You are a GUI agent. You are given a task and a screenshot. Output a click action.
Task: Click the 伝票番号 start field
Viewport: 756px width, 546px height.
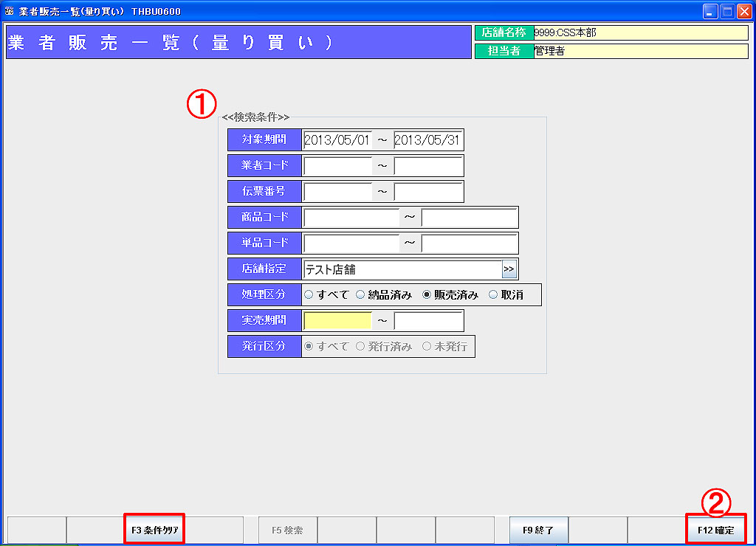pos(337,192)
